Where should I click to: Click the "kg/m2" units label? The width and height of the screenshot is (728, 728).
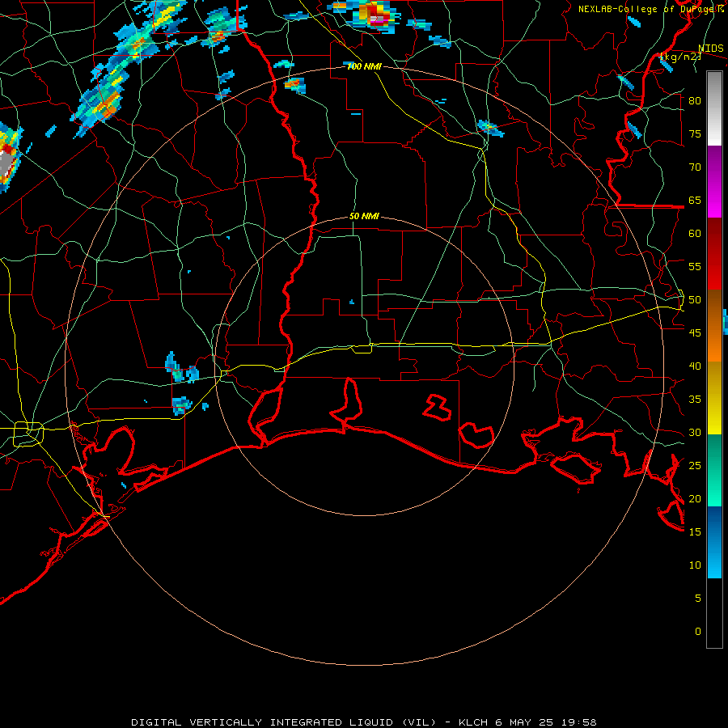click(681, 57)
